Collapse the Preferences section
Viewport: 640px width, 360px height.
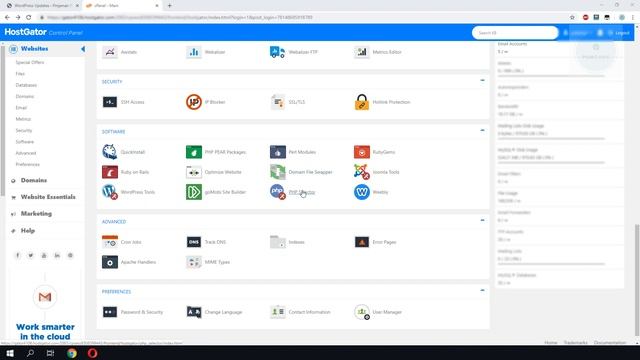482,290
